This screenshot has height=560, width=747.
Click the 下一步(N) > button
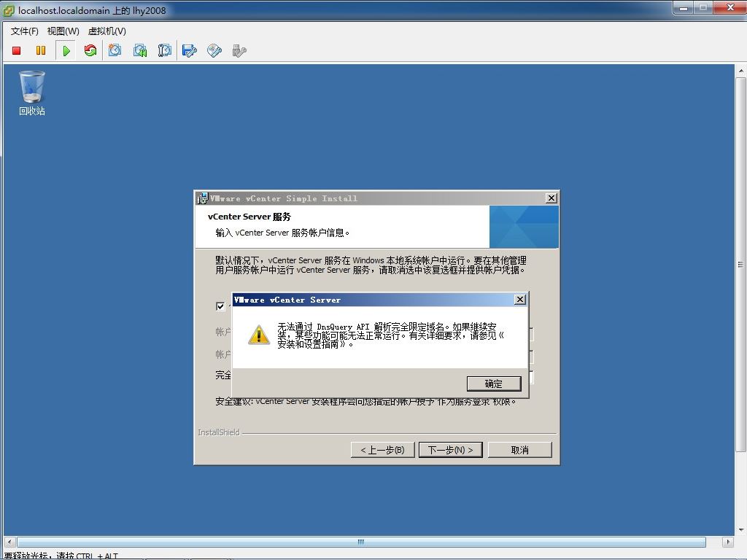click(450, 450)
